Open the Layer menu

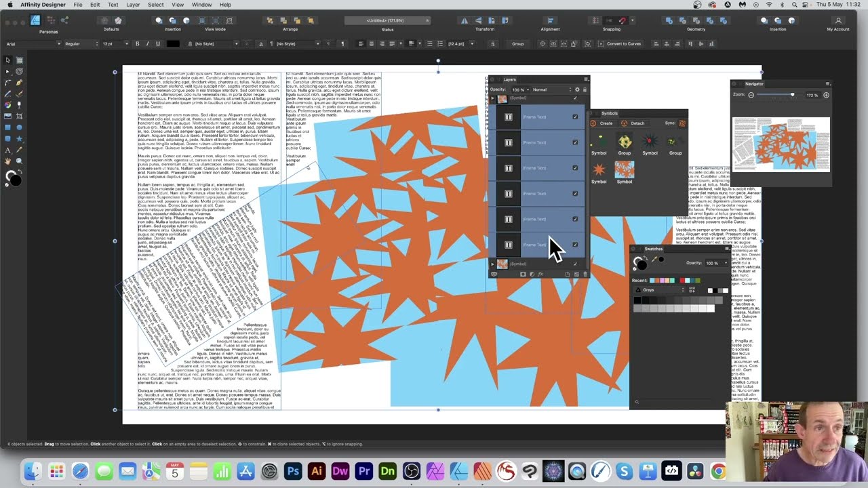pyautogui.click(x=133, y=5)
